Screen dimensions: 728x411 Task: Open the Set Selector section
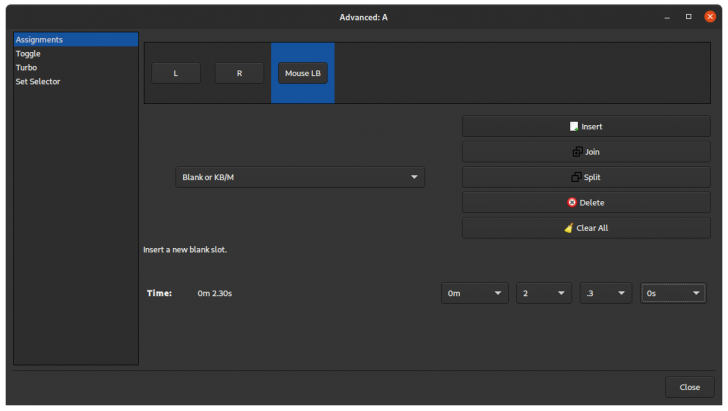click(x=38, y=82)
